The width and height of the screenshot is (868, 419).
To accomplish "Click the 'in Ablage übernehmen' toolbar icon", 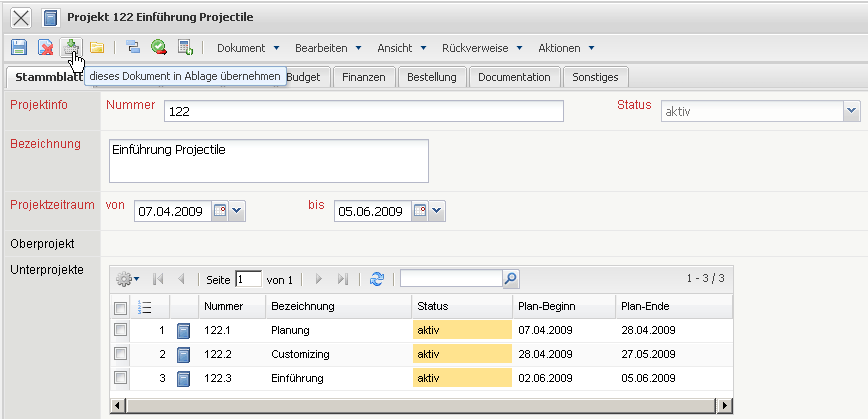I will coord(71,47).
